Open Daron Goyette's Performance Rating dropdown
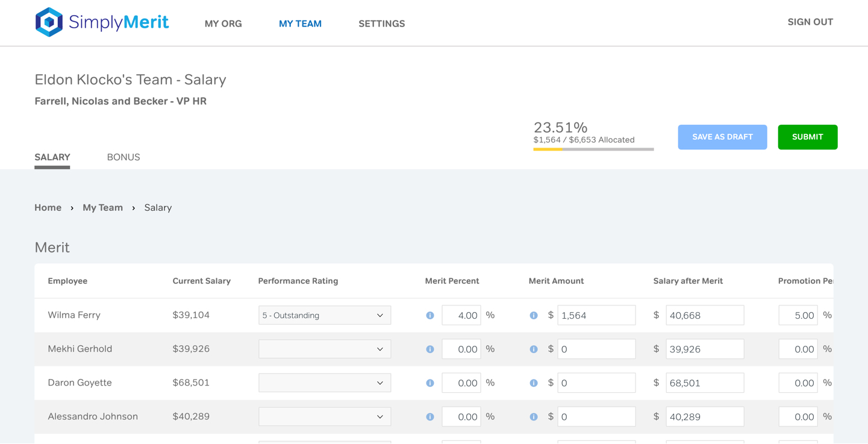Screen dimensions: 868x444 325,383
